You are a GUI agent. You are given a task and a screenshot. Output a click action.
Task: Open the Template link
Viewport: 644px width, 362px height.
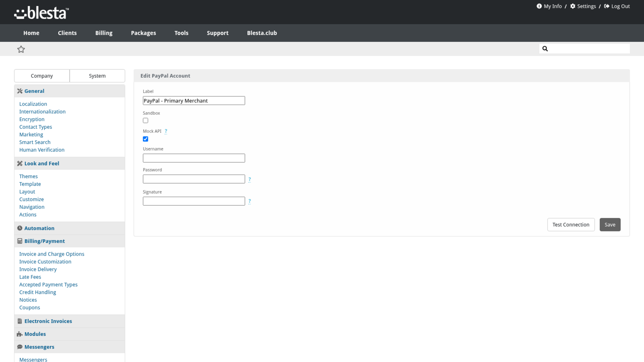[x=30, y=184]
